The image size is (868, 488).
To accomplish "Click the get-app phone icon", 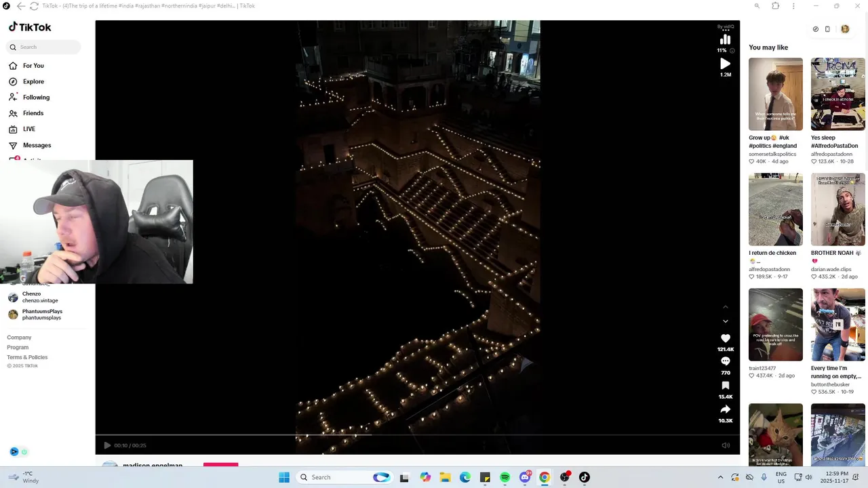I will [827, 29].
